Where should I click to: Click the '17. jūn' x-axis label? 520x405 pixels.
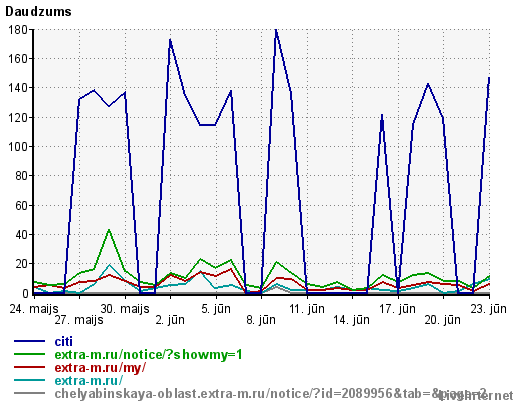click(397, 309)
